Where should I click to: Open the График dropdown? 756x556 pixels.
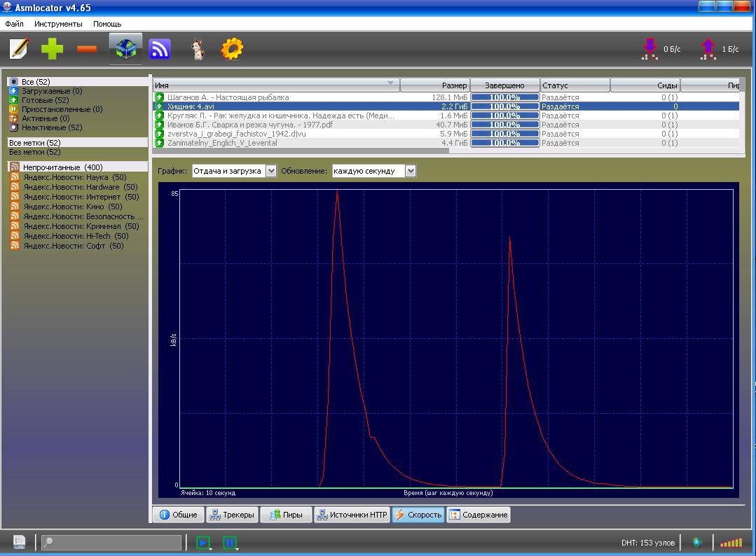(271, 171)
